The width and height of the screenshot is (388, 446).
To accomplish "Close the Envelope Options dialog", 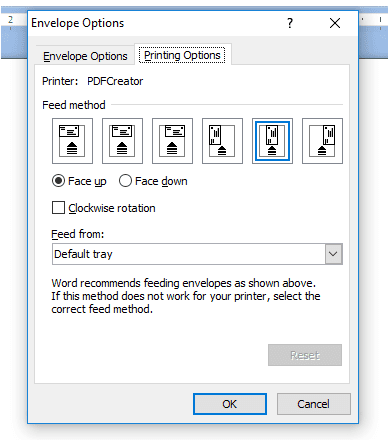I will coord(335,23).
